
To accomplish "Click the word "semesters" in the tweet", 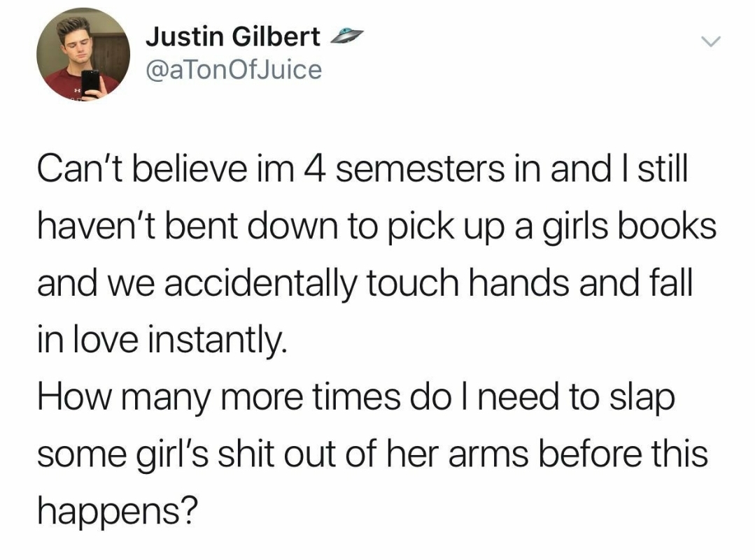I will (421, 170).
